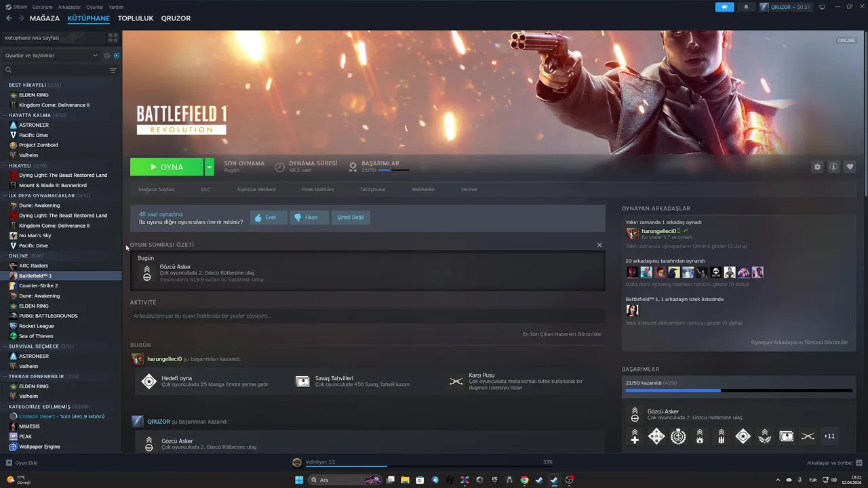Open game settings gear icon
Screen dimensions: 868x488
(x=817, y=167)
